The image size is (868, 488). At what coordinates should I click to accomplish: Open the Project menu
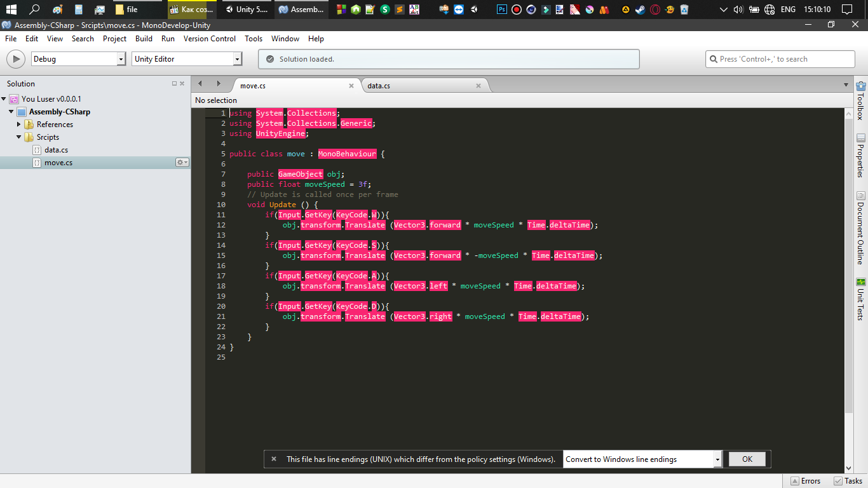tap(115, 39)
